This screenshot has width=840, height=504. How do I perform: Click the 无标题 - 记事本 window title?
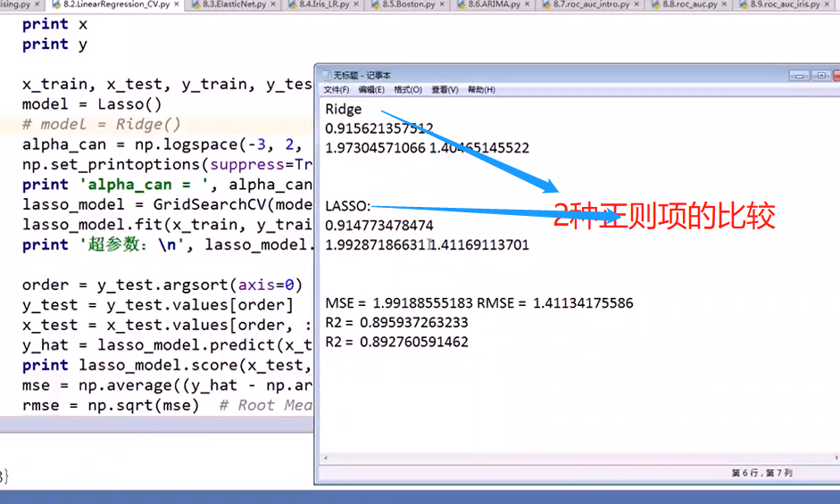[x=362, y=75]
